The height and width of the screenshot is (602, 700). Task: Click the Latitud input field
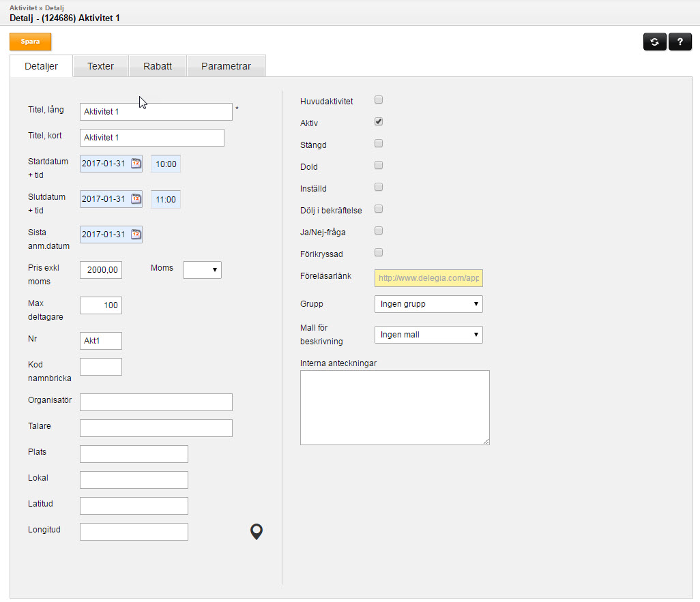134,506
